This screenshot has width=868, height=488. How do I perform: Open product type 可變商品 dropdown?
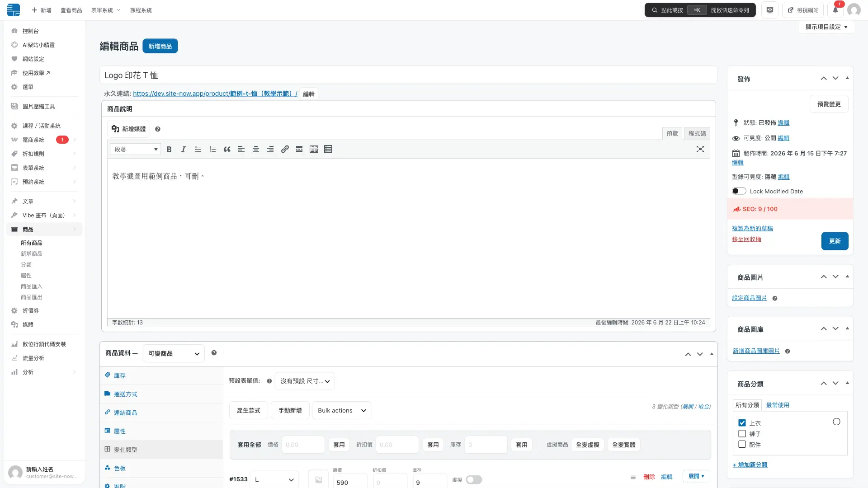click(x=174, y=353)
